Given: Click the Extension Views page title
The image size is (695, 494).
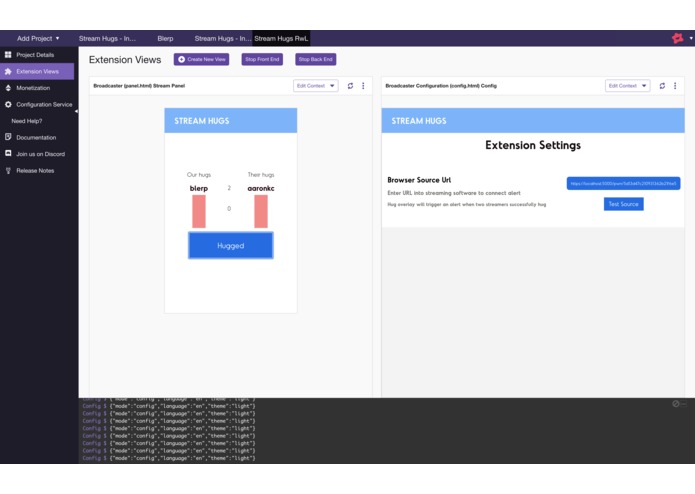Looking at the screenshot, I should click(x=125, y=60).
